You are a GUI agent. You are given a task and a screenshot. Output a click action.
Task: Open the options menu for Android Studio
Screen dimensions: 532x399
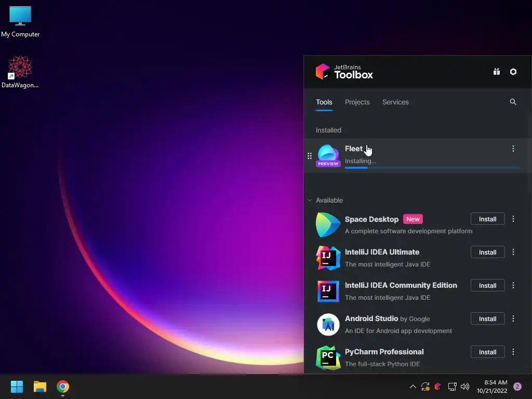(513, 318)
